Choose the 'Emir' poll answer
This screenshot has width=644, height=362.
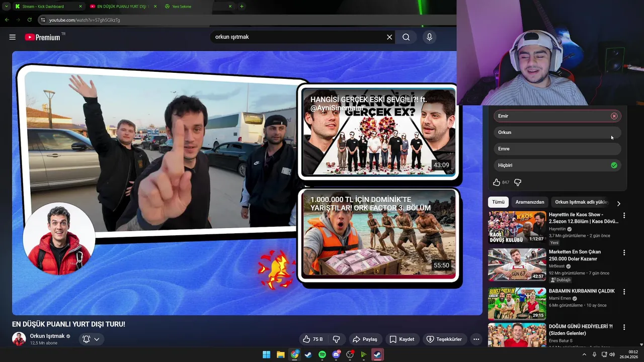[x=557, y=116]
